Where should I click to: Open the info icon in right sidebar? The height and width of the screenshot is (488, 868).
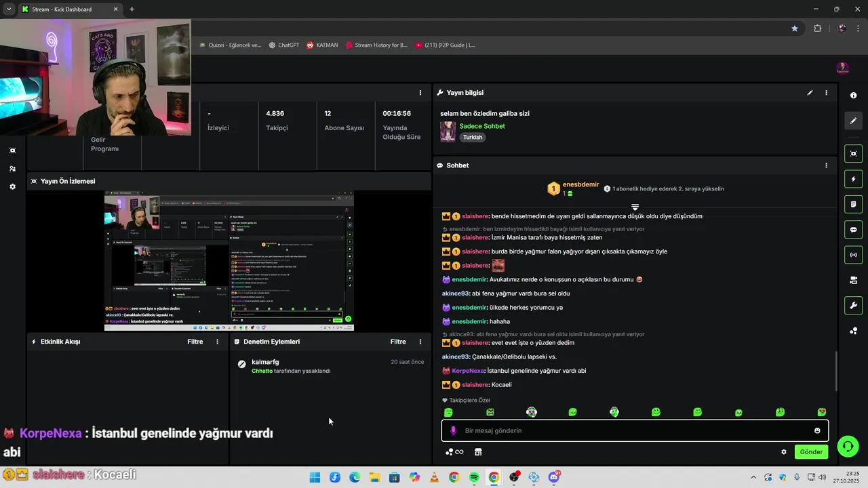[853, 96]
